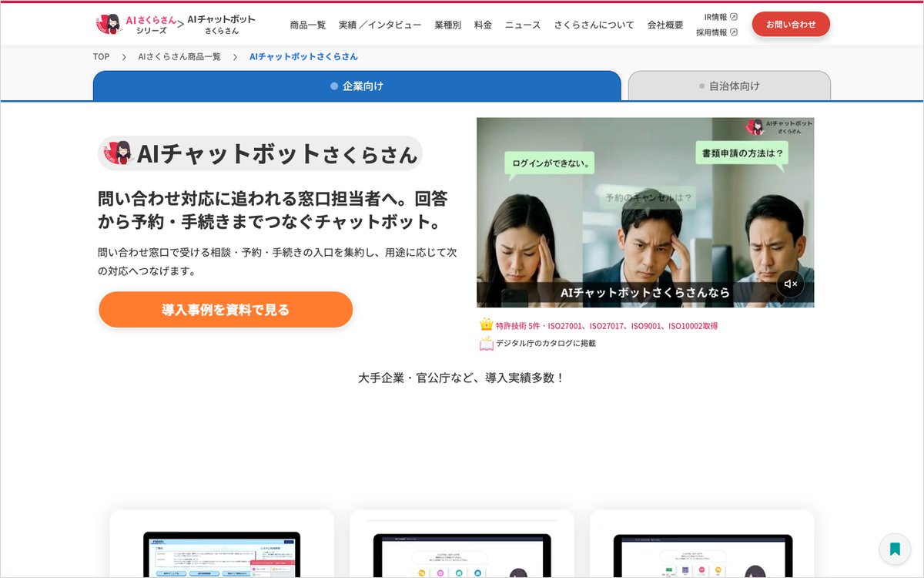The height and width of the screenshot is (578, 924).
Task: Click the お問い合わせ button
Action: (791, 24)
